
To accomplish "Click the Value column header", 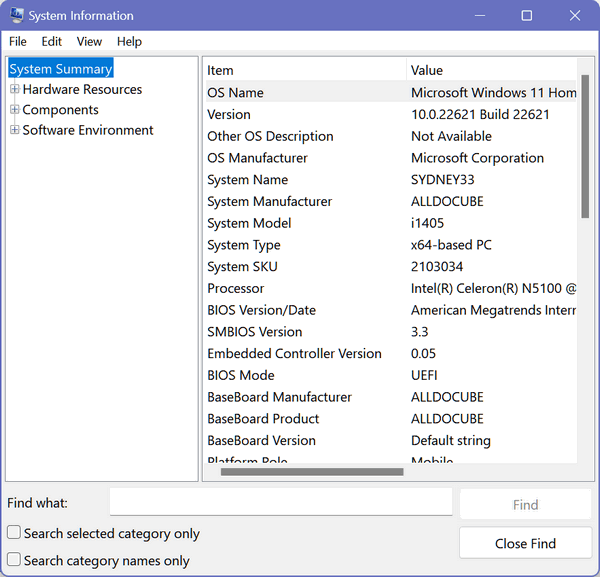I will [x=491, y=70].
